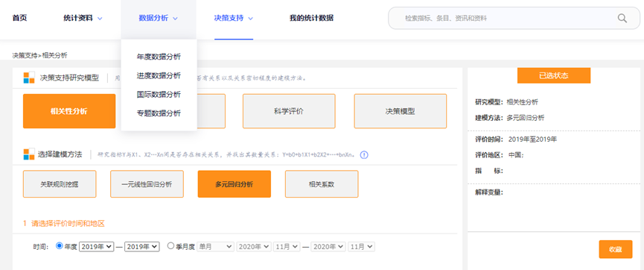
Task: Choose 专题数据分析 from dropdown menu
Action: tap(159, 113)
